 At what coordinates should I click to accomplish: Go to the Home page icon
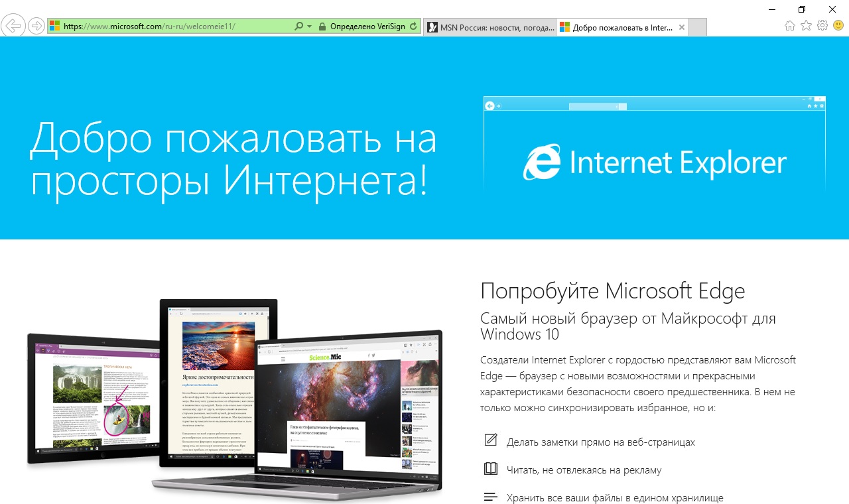[790, 26]
